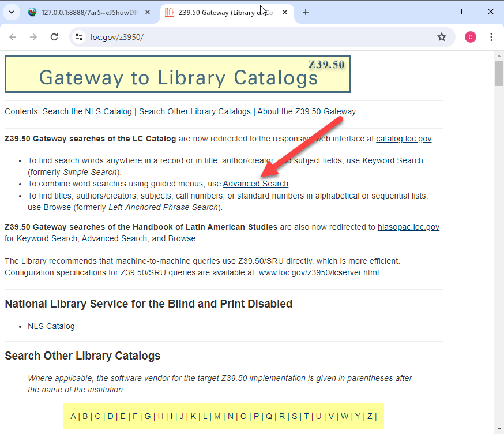Open the Advanced Search link for LC Catalog

click(255, 184)
